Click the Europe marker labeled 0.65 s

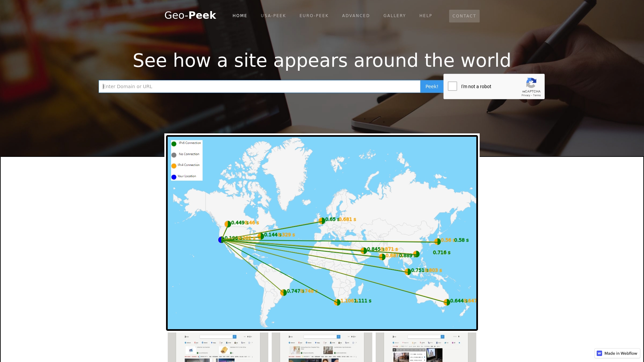[322, 221]
